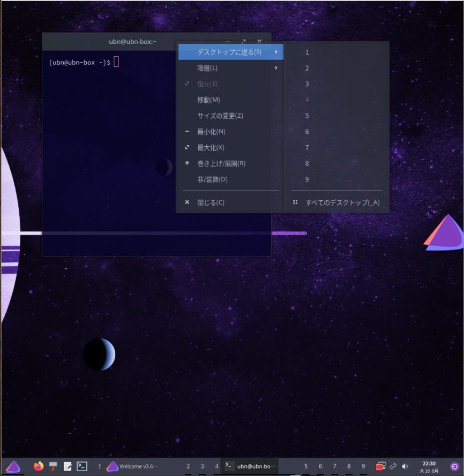Send window to desktop 8 in submenu
Viewport: 464px width, 476px height.
[x=336, y=164]
